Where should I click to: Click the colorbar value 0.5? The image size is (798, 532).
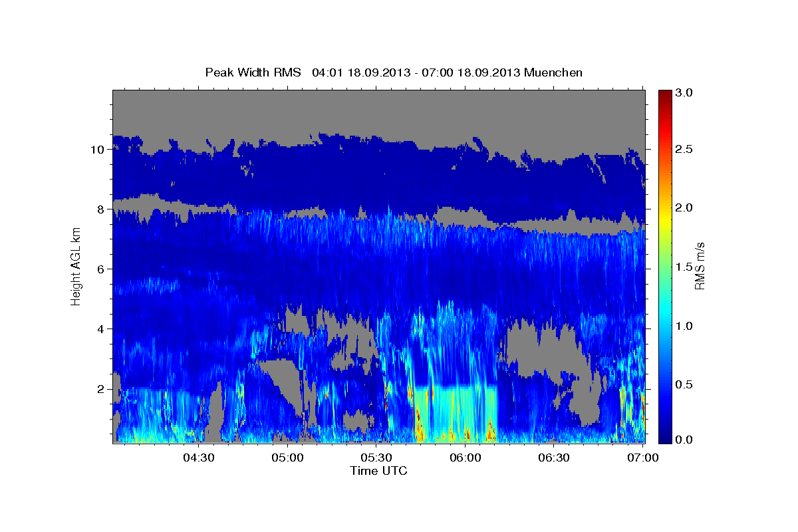pyautogui.click(x=685, y=384)
